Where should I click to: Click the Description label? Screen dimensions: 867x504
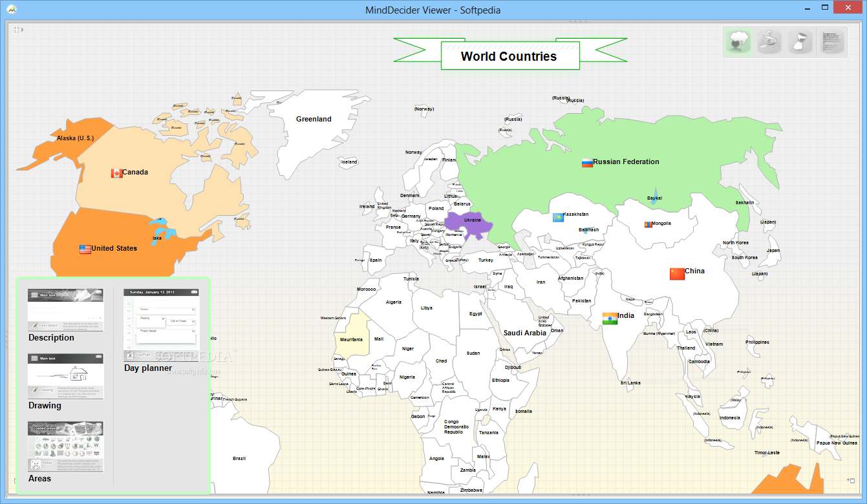[x=51, y=337]
